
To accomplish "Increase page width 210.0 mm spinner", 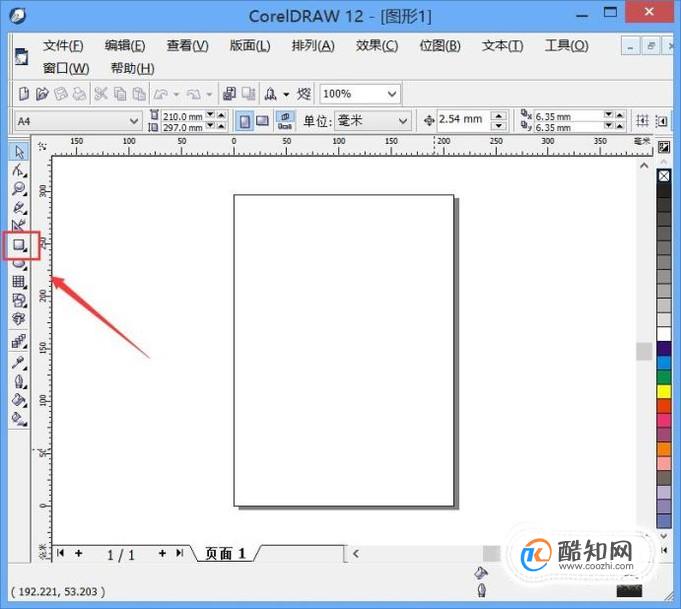I will pyautogui.click(x=221, y=115).
